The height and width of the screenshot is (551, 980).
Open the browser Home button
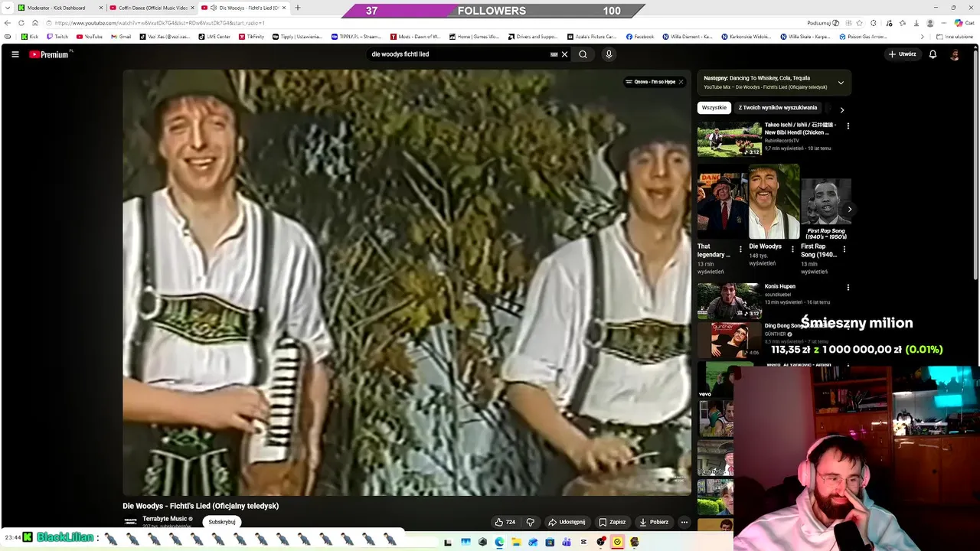tap(34, 23)
